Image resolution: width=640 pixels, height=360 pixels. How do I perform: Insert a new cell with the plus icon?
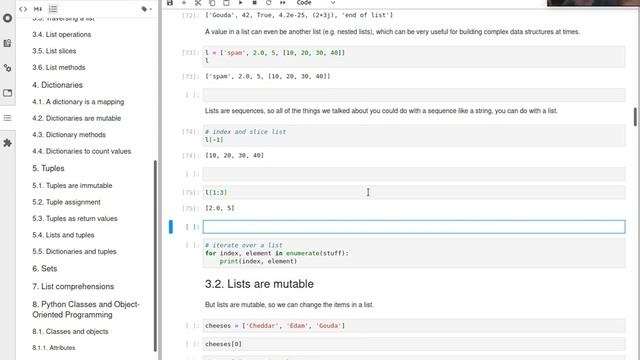(x=184, y=3)
